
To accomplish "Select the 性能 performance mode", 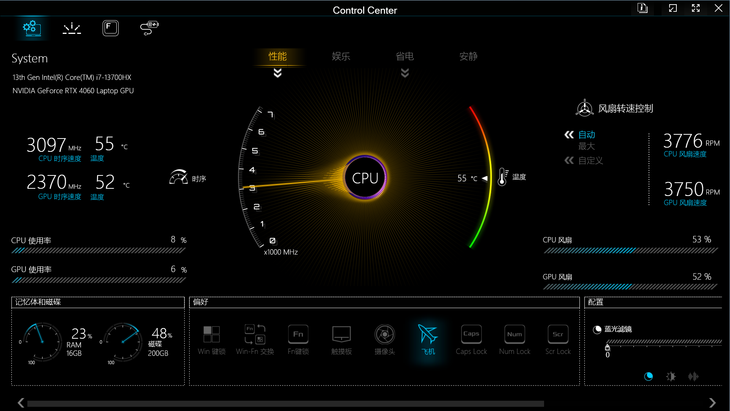I will [277, 56].
